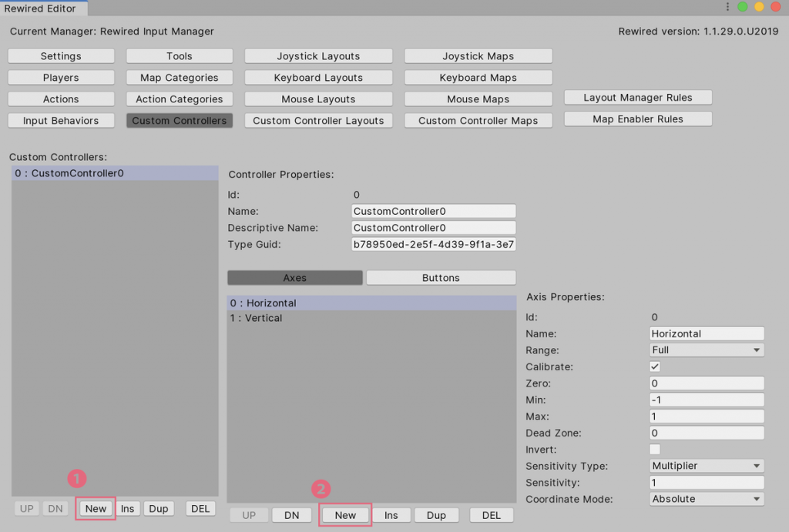The image size is (789, 532).
Task: Click DEL under the axes list
Action: pos(491,515)
